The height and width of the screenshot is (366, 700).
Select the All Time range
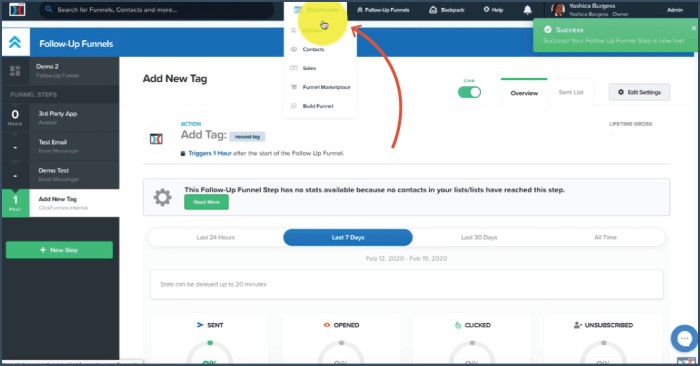pyautogui.click(x=605, y=237)
